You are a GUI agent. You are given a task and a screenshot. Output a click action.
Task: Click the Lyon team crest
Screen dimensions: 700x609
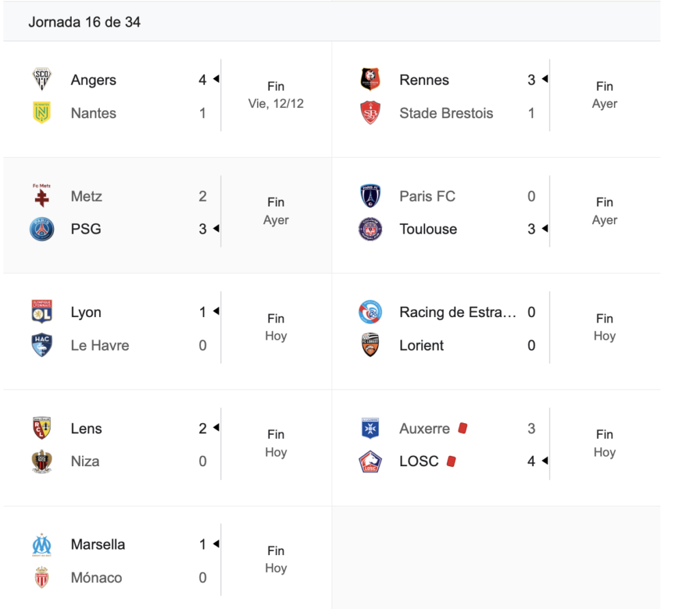point(42,312)
